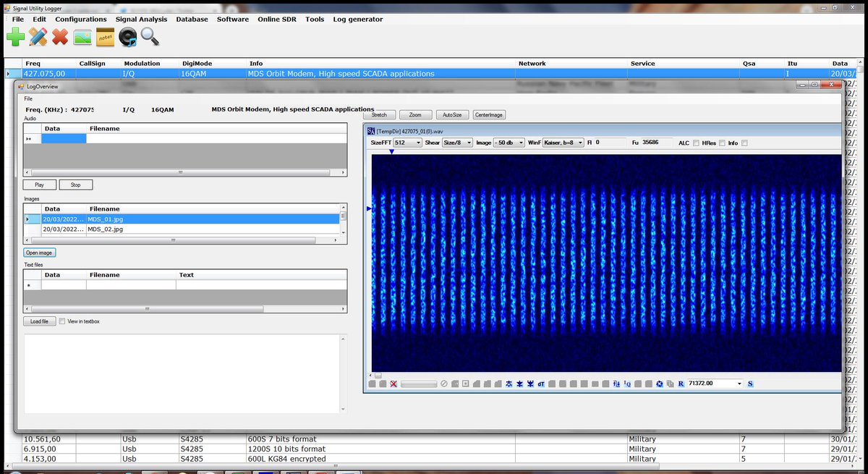Click the magnifying glass search icon

tap(150, 37)
